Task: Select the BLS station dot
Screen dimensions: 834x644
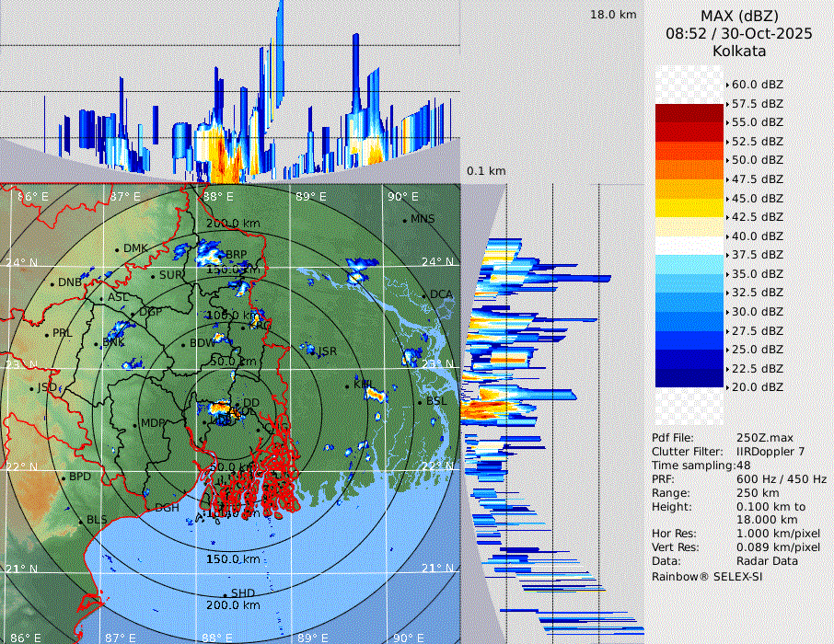Action: coord(80,521)
